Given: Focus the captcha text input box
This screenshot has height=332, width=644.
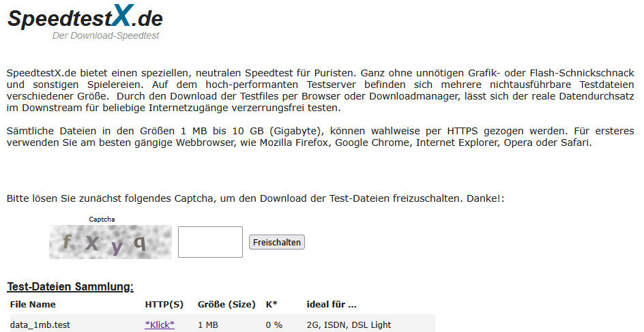Looking at the screenshot, I should pos(210,242).
